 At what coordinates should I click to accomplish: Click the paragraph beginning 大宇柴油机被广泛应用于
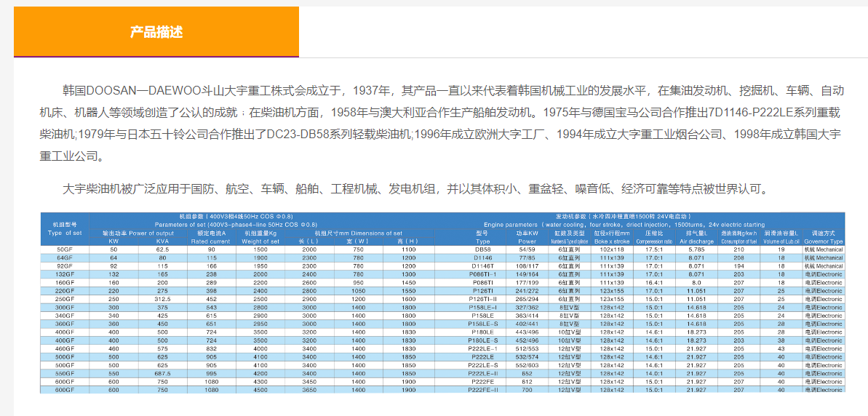coord(415,189)
